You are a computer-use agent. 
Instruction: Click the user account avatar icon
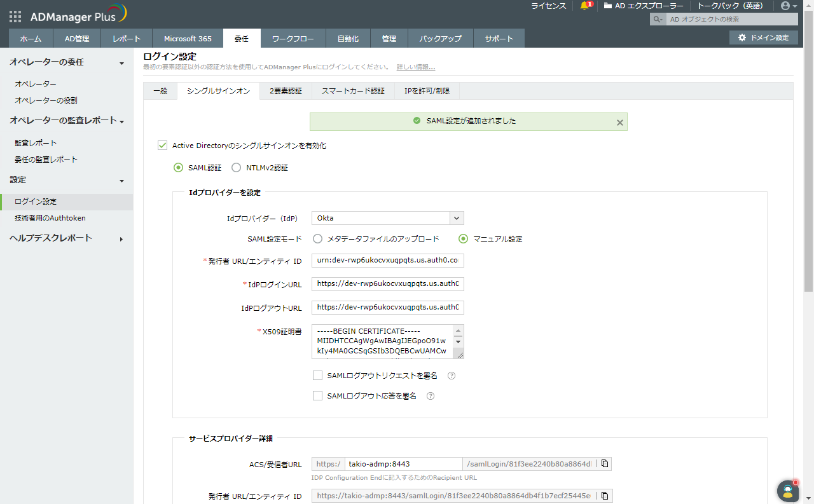785,6
